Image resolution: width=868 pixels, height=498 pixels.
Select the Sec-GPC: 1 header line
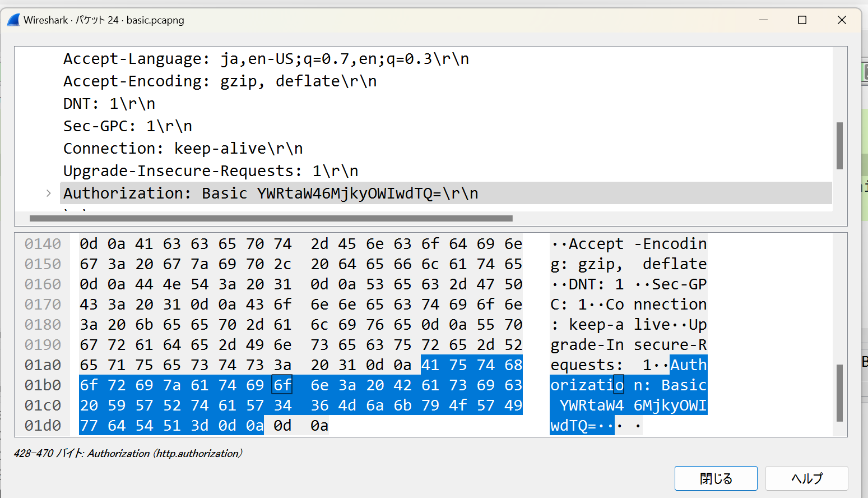click(128, 126)
